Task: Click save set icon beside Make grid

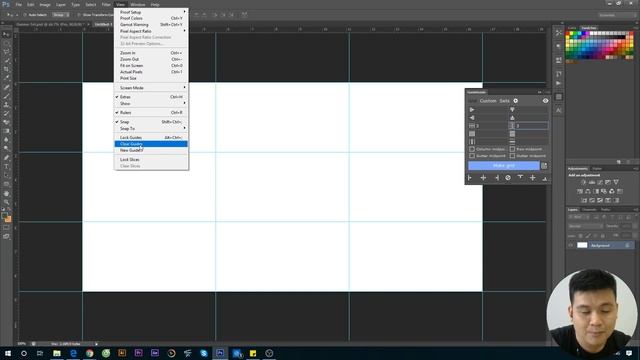Action: point(544,165)
